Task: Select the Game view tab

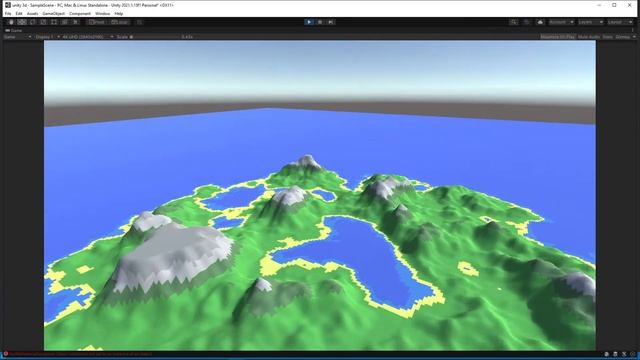Action: click(x=13, y=30)
